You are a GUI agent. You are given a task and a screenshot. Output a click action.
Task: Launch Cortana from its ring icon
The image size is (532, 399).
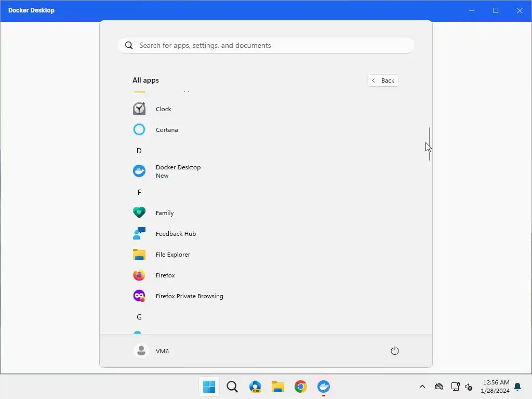(139, 129)
